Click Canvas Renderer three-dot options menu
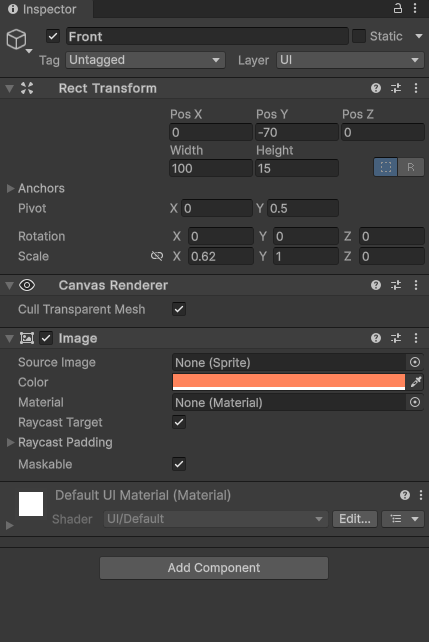 pos(416,285)
